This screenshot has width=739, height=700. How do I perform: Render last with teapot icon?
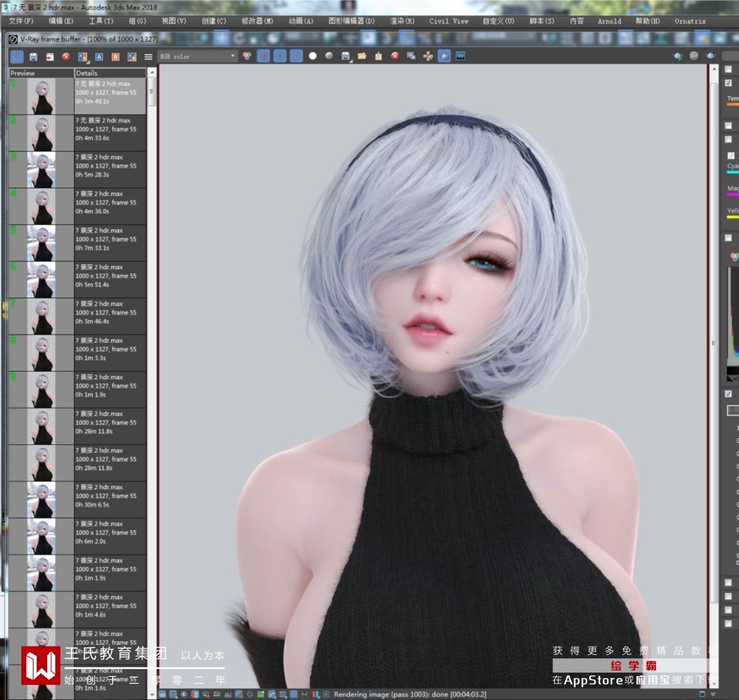click(711, 56)
